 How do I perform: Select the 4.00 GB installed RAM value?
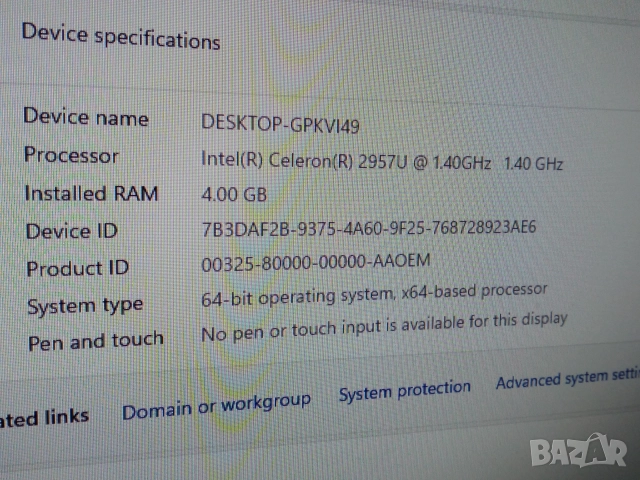click(x=234, y=194)
